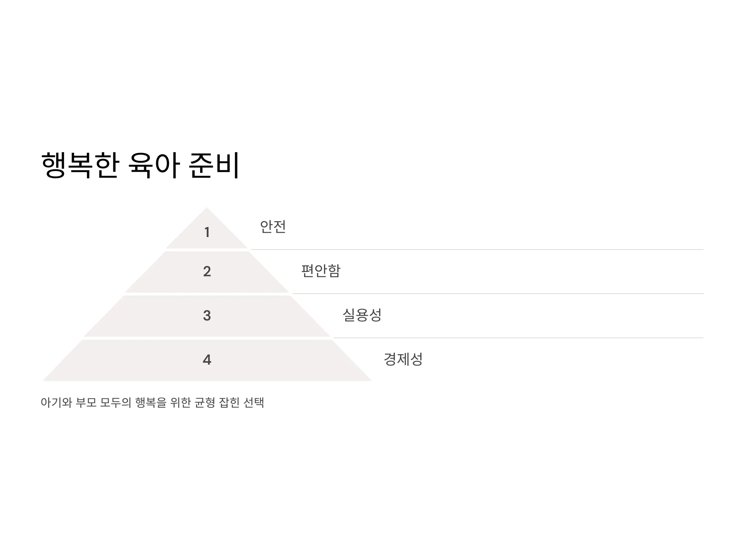
Task: Click 행복을 위한 in the caption text
Action: (x=163, y=402)
